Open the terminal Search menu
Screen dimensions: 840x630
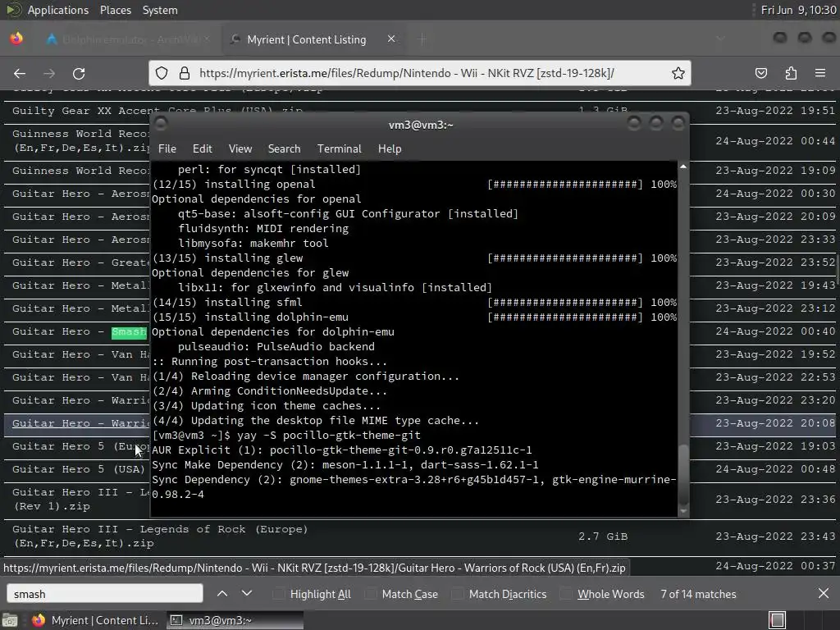point(284,149)
